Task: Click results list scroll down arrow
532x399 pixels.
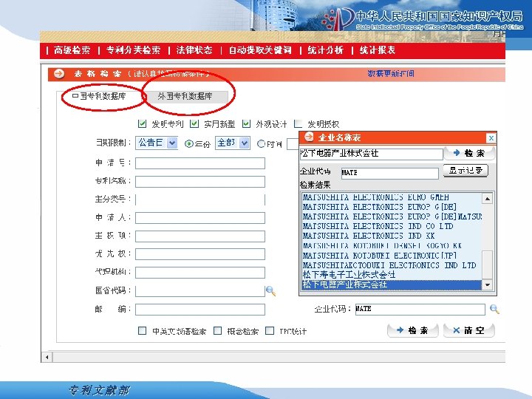Action: 488,284
